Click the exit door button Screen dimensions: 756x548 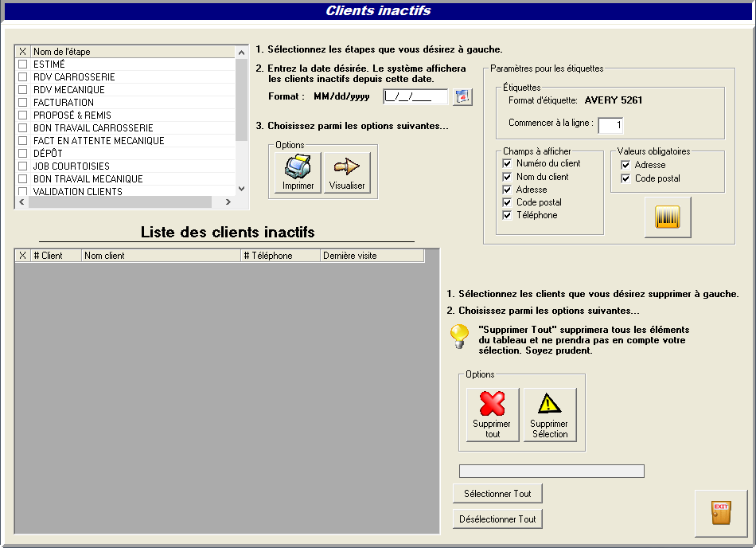721,513
